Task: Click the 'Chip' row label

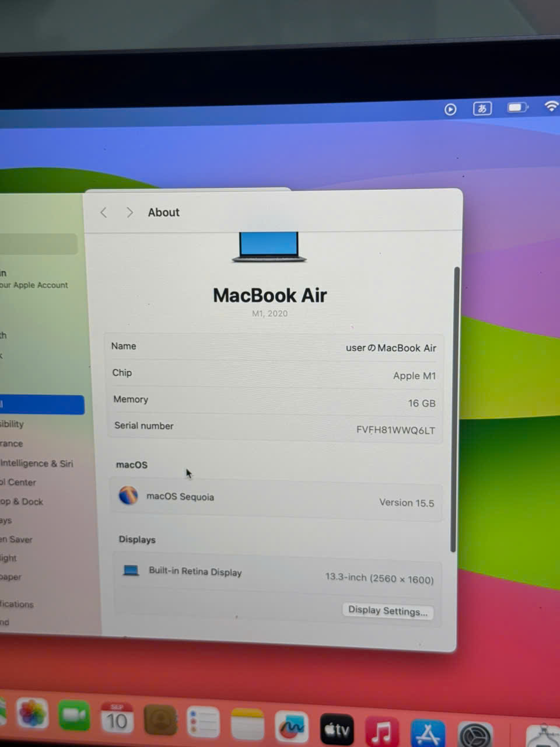Action: 122,372
